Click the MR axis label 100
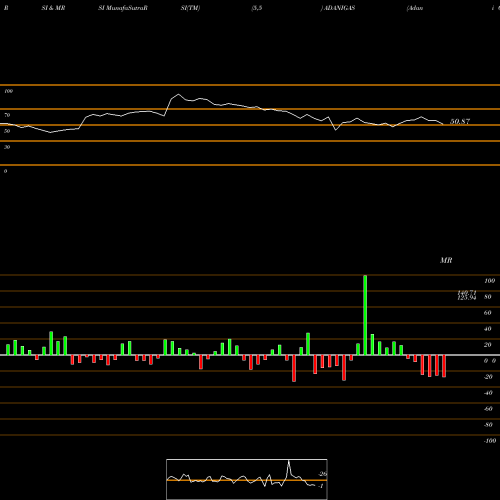This screenshot has height=500, width=500. click(x=489, y=281)
